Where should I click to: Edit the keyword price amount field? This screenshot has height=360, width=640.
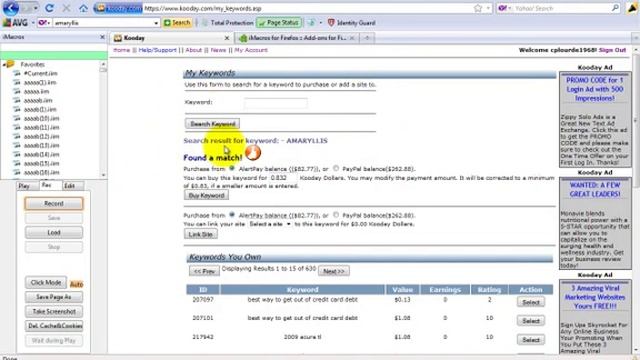click(x=283, y=178)
